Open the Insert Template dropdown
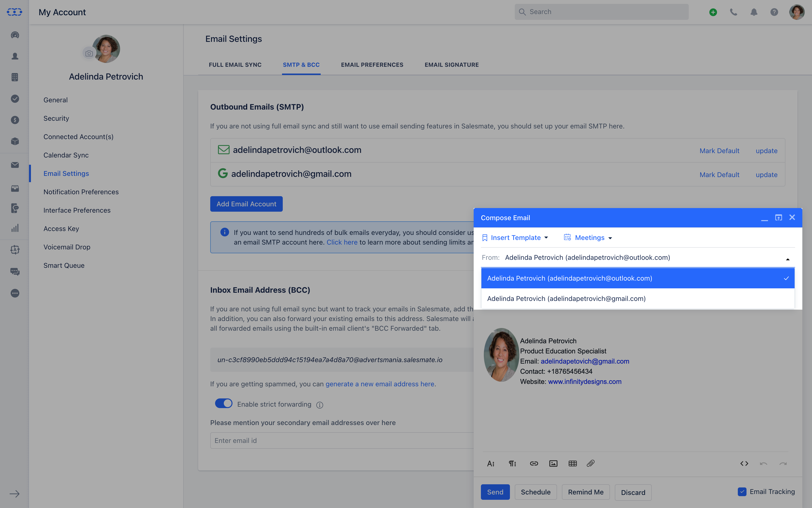This screenshot has width=812, height=508. click(515, 238)
